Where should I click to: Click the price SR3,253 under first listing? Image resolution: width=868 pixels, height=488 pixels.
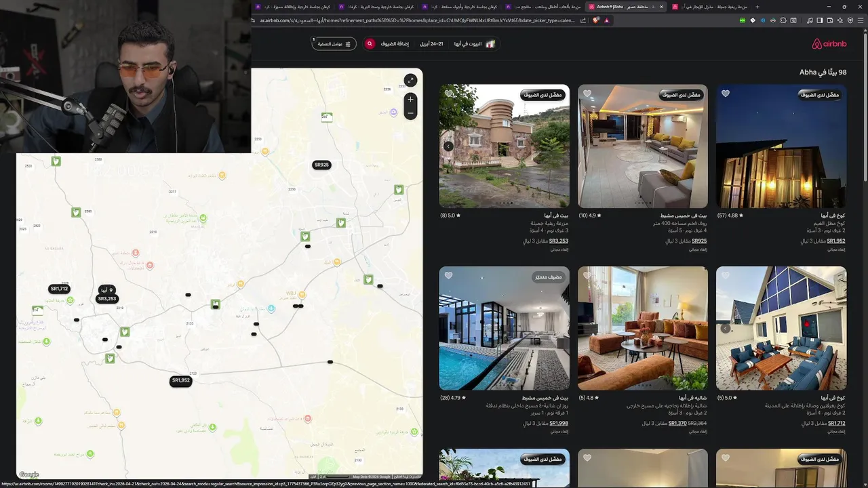pos(559,241)
